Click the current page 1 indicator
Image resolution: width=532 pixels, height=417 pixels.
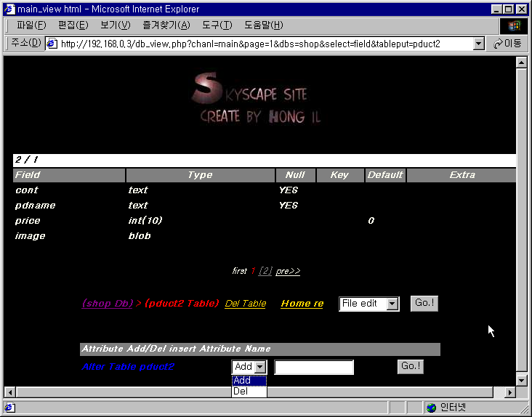click(253, 271)
